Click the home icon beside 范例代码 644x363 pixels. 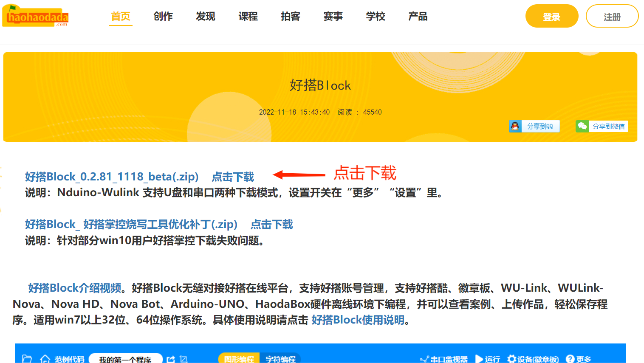(45, 359)
